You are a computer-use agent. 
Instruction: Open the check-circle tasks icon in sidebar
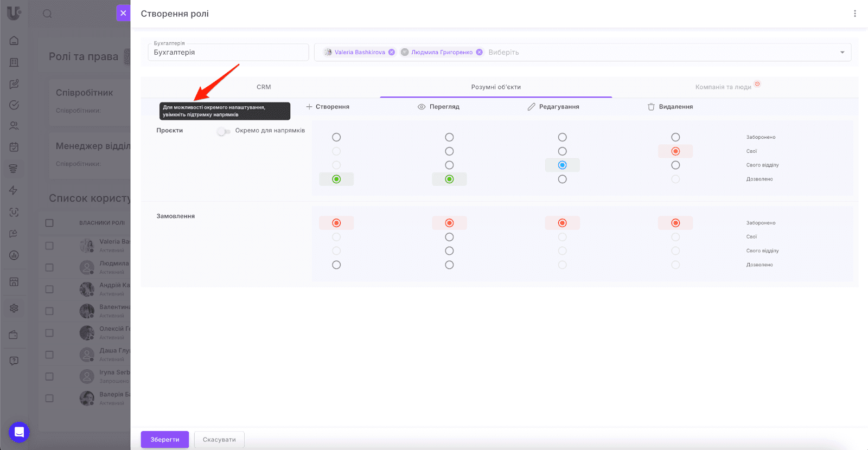pyautogui.click(x=14, y=105)
